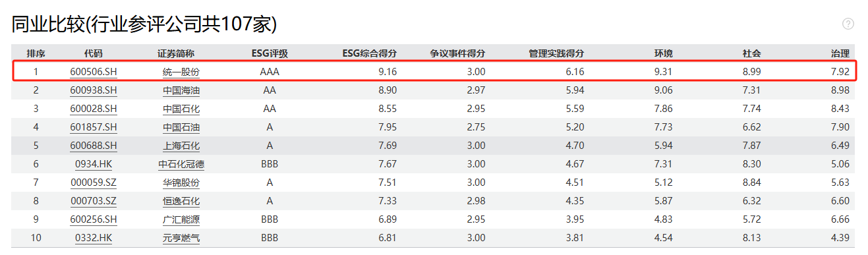Sort by ESG综合得分 column header
Viewport: 868px width, 255px height.
(370, 53)
